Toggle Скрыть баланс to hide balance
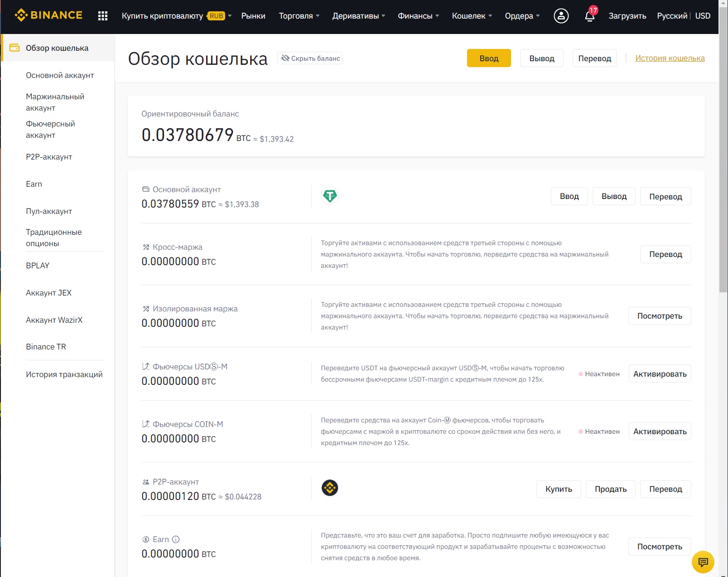 point(310,58)
